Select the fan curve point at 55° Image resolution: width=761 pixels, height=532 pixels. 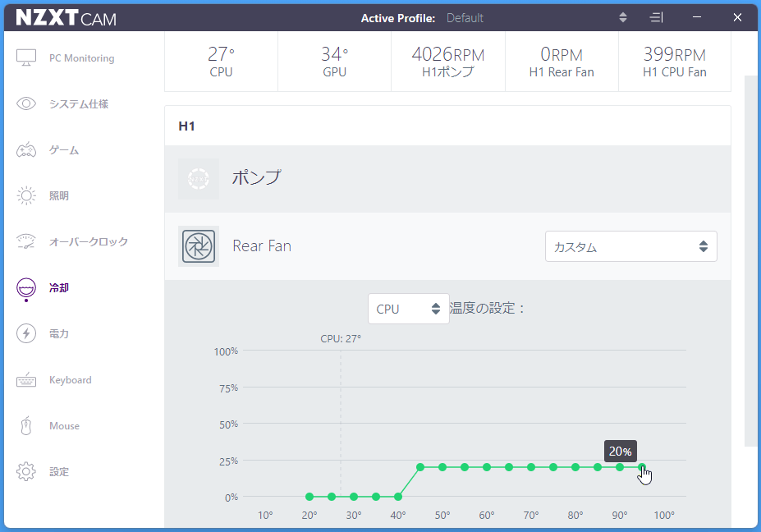click(x=465, y=467)
